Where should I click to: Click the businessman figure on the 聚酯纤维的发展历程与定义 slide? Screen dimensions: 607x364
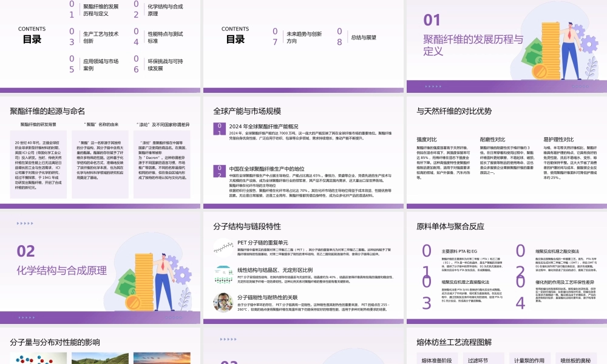[x=572, y=50]
